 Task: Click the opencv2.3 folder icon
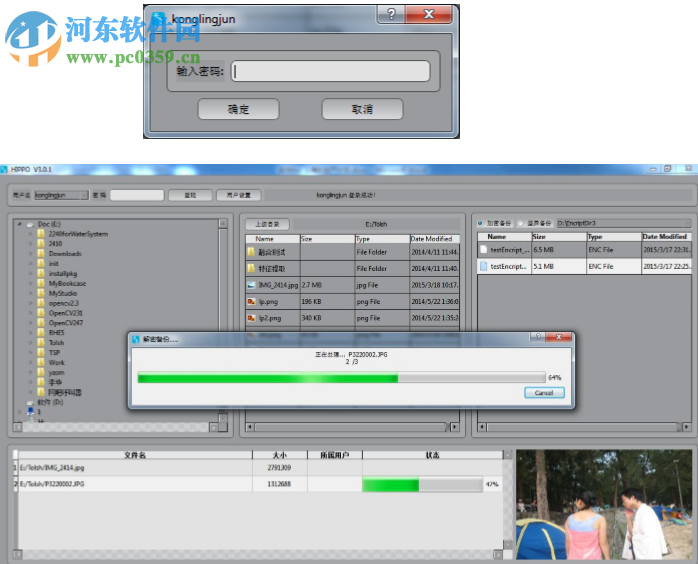tap(41, 303)
